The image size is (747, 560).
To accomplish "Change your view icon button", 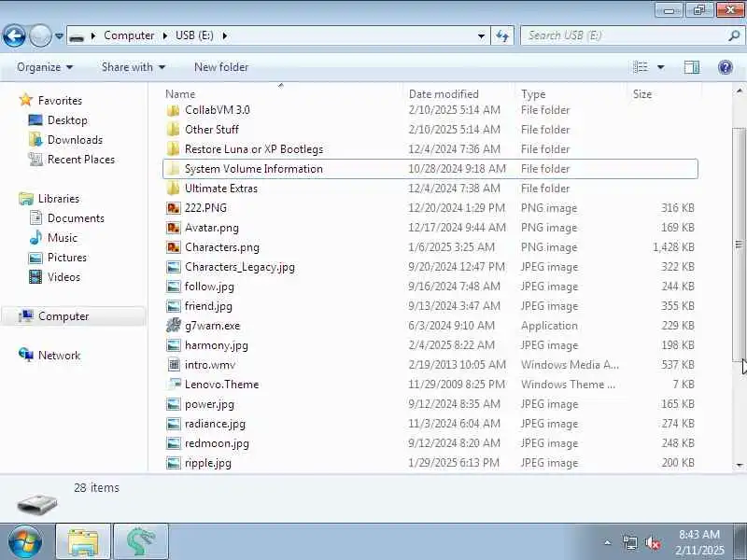I will (641, 67).
